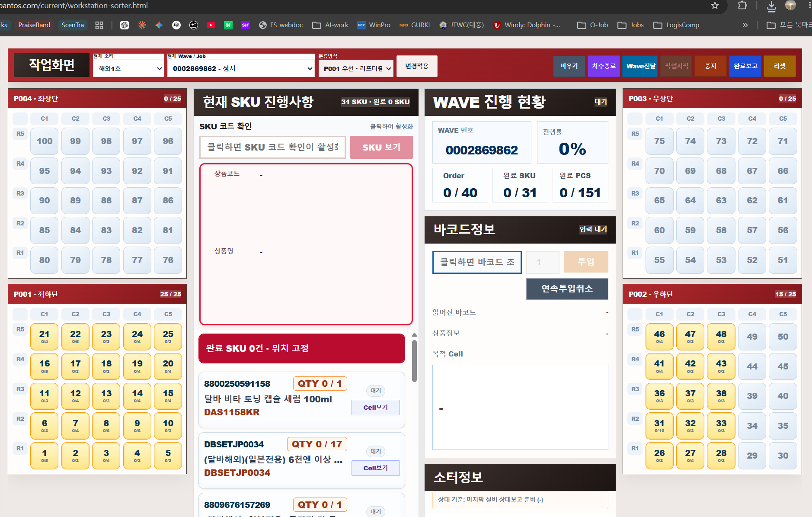The width and height of the screenshot is (812, 517).
Task: Open the 현재 소터 dropdown showing 해외1호
Action: (128, 68)
